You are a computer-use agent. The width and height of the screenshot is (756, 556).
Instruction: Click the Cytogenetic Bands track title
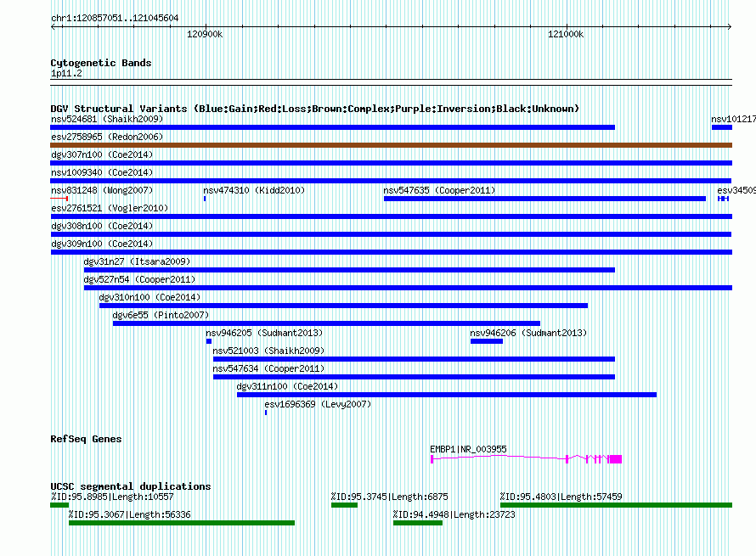[101, 63]
